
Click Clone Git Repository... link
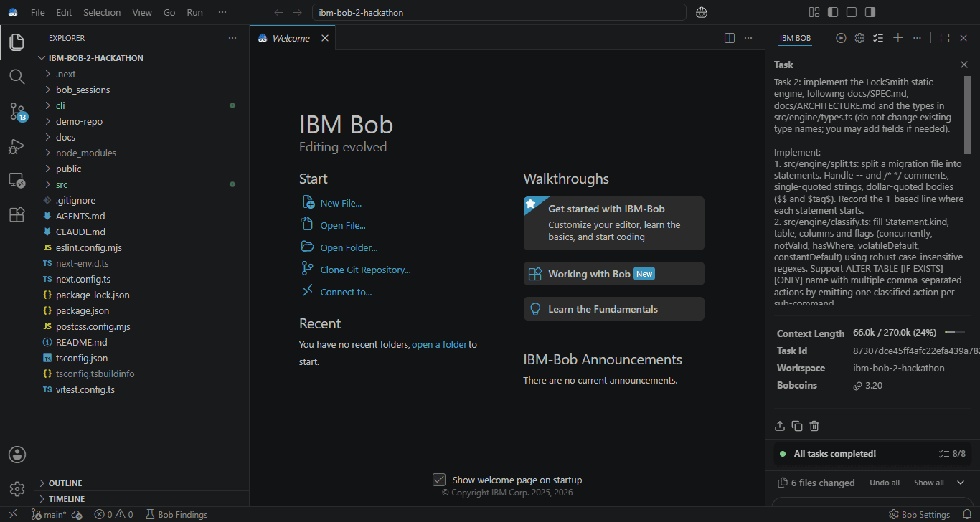(x=366, y=270)
